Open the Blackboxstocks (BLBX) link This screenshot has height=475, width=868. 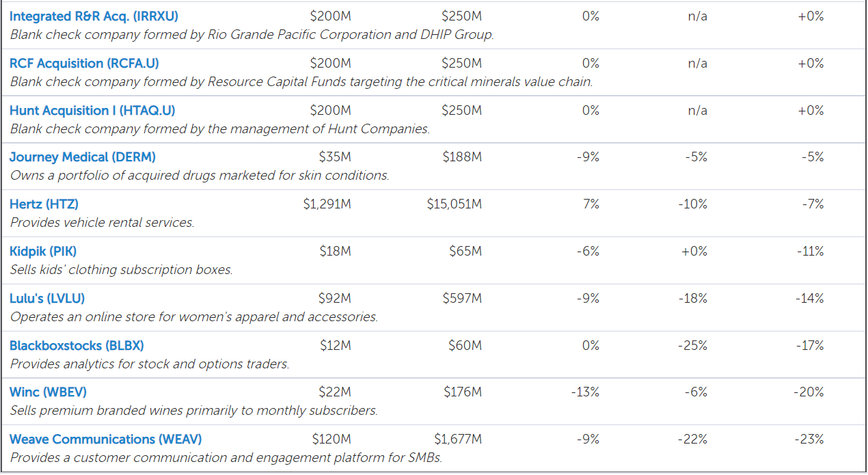(77, 346)
